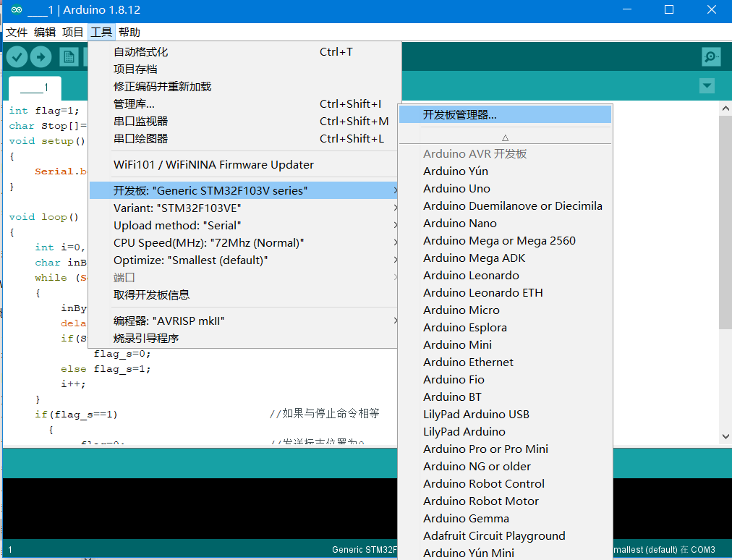Image resolution: width=732 pixels, height=560 pixels.
Task: Click the 'if(flag_s==1)' code line
Action: point(76,415)
